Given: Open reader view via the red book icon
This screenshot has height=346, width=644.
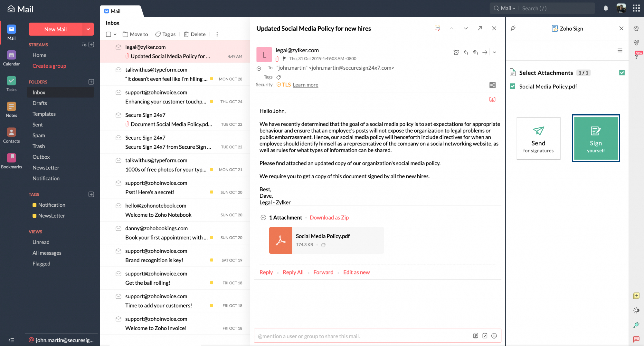Looking at the screenshot, I should 492,99.
